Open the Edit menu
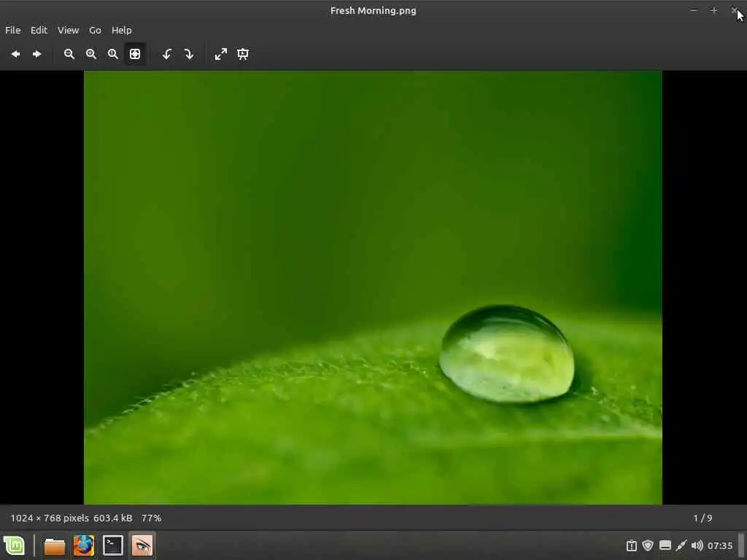Image resolution: width=747 pixels, height=560 pixels. click(x=39, y=30)
